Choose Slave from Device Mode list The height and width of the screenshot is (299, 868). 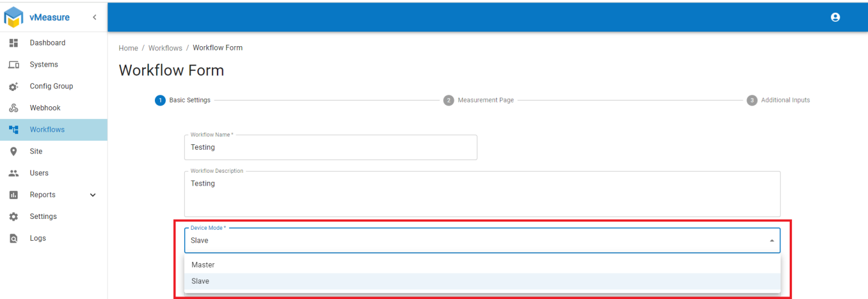click(x=482, y=281)
